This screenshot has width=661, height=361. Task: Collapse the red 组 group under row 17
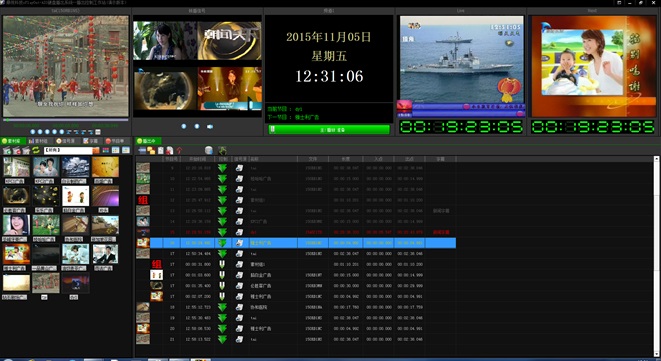click(156, 264)
